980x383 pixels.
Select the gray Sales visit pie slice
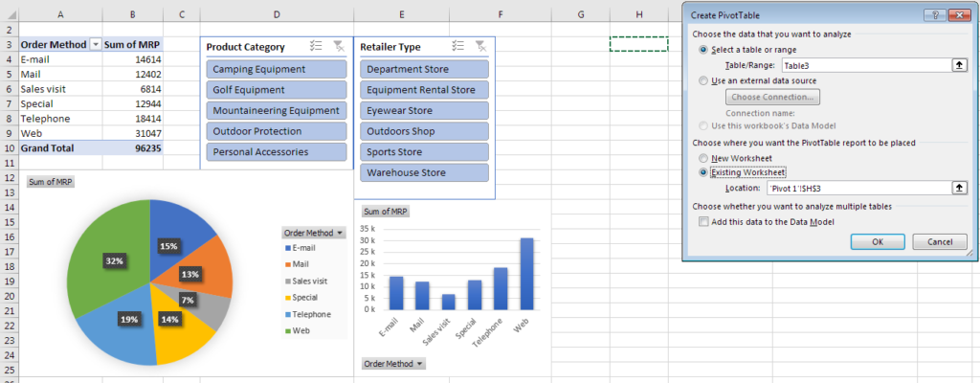coord(212,306)
